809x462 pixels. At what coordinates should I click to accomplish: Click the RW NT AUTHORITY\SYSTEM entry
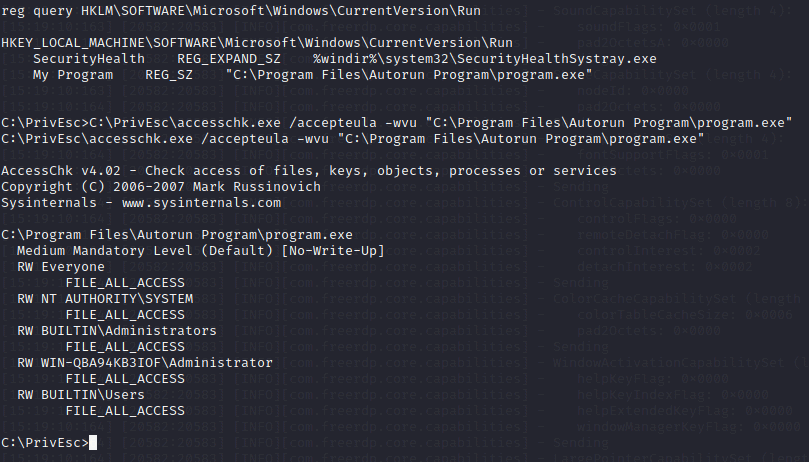coord(105,299)
